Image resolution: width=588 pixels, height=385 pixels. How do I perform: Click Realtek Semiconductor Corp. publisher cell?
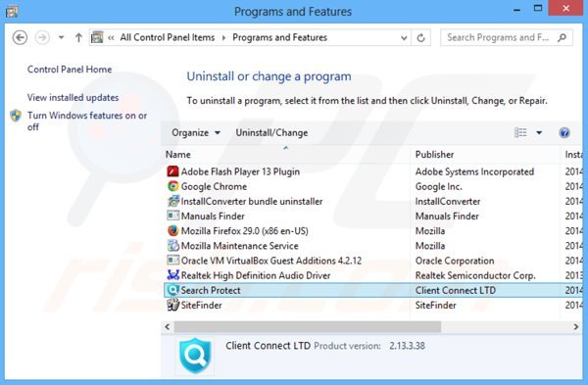[x=475, y=275]
